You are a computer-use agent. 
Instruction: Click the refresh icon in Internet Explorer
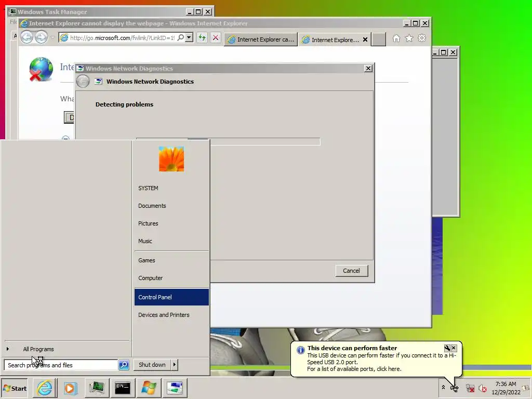click(202, 37)
